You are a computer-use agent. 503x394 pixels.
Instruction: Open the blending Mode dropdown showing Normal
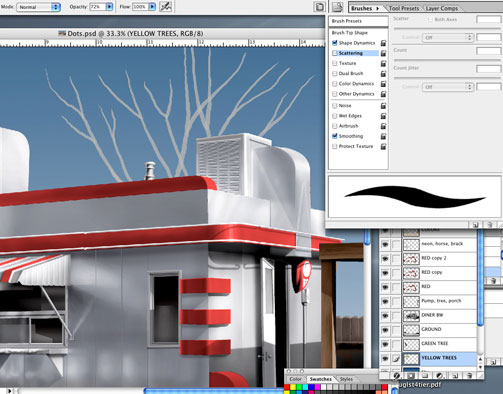click(x=38, y=7)
